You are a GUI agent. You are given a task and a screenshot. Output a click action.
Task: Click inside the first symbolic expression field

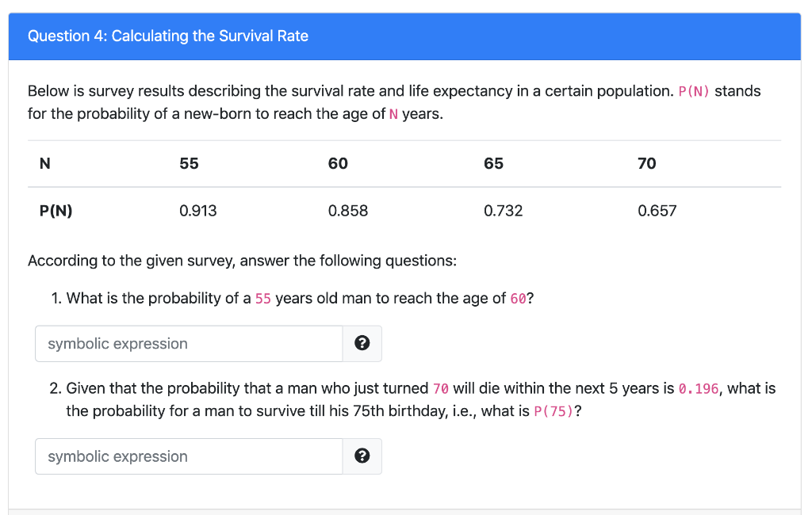tap(188, 343)
